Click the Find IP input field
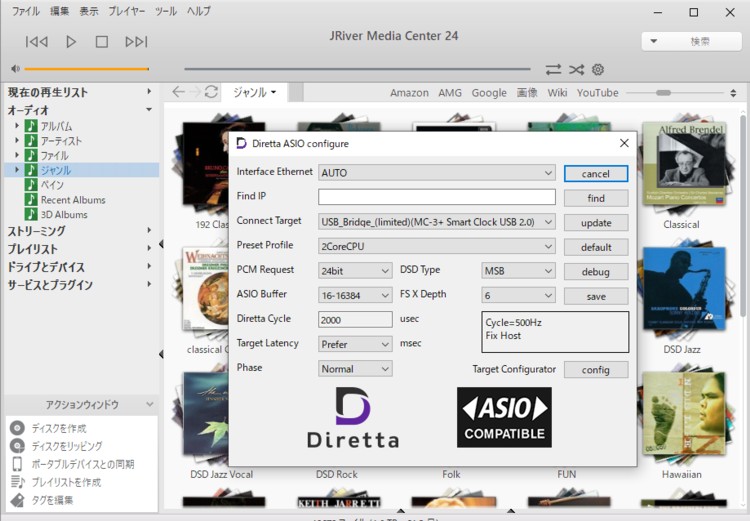 (x=437, y=197)
